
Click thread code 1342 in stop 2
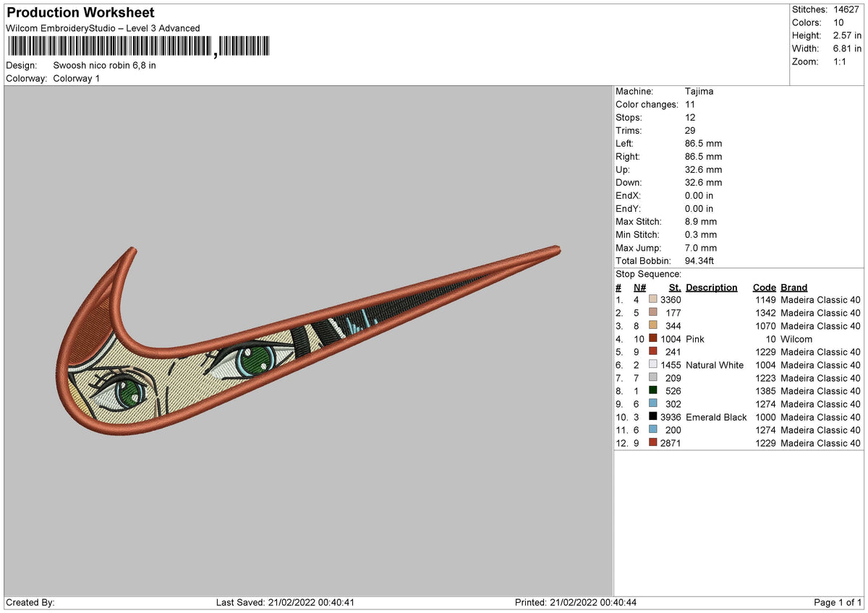click(x=766, y=313)
